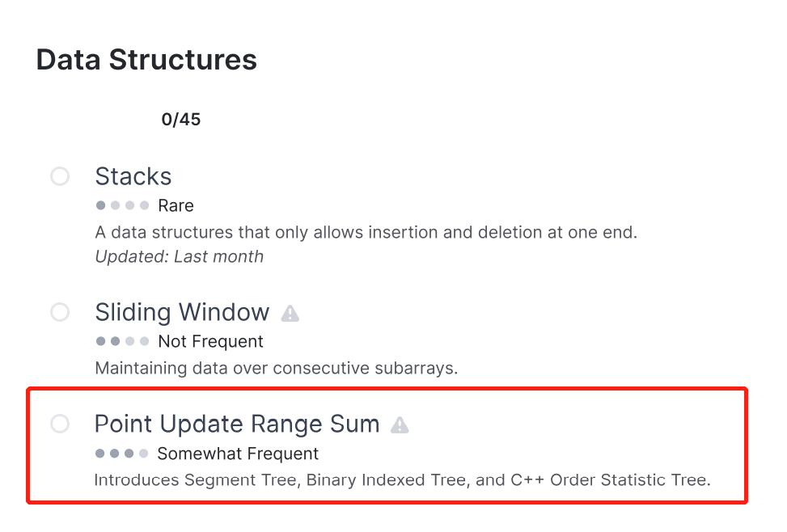Click the warning icon beside Sliding Window
787x532 pixels.
coord(290,314)
